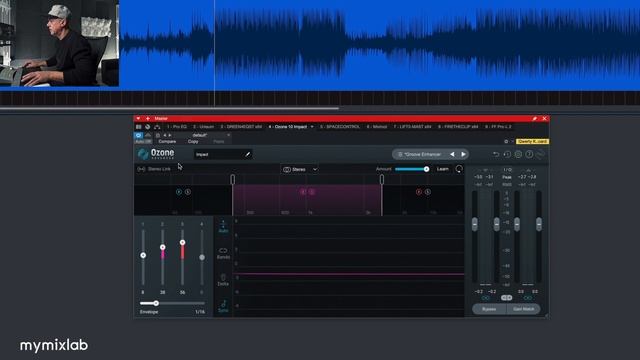Viewport: 640px width, 360px height.
Task: Toggle output gain link icon
Action: pyautogui.click(x=528, y=298)
